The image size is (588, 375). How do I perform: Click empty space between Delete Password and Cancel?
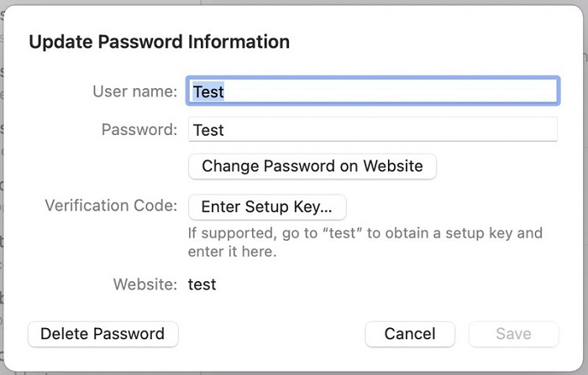click(x=269, y=334)
